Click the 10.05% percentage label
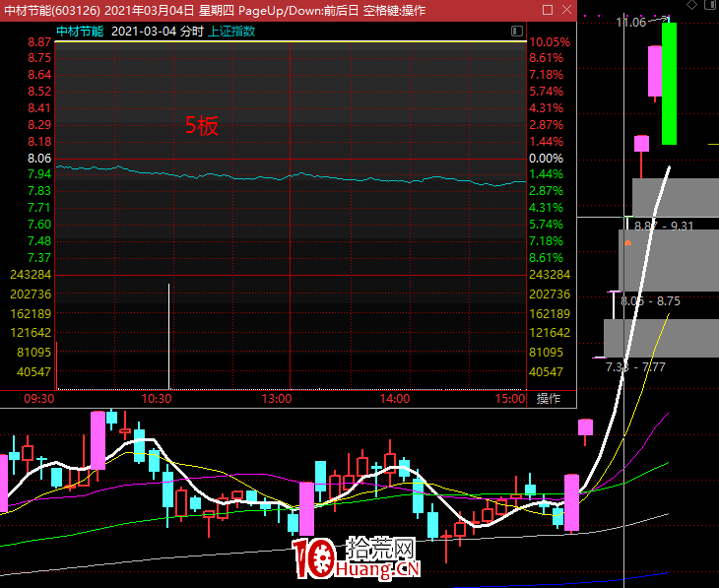This screenshot has height=588, width=719. point(550,42)
